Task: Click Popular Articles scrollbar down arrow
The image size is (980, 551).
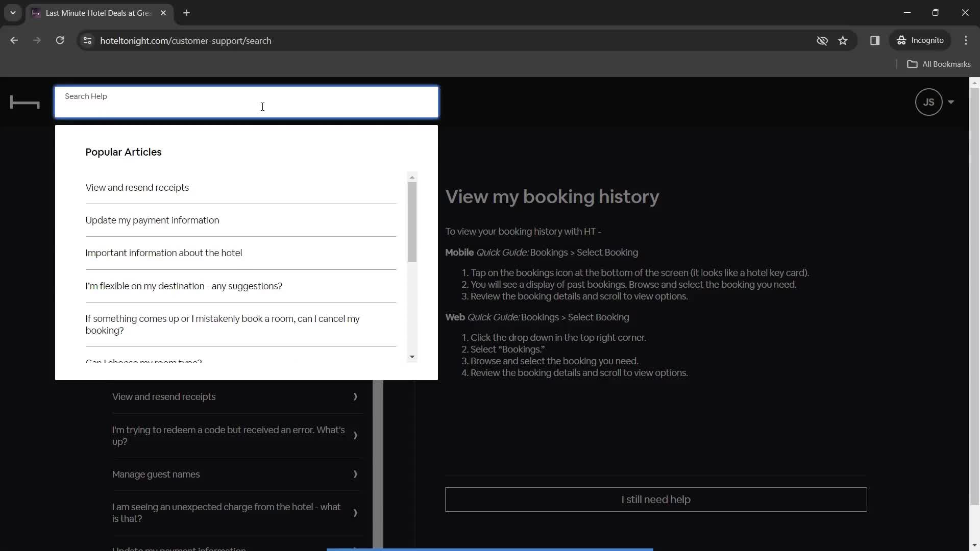Action: pyautogui.click(x=412, y=357)
